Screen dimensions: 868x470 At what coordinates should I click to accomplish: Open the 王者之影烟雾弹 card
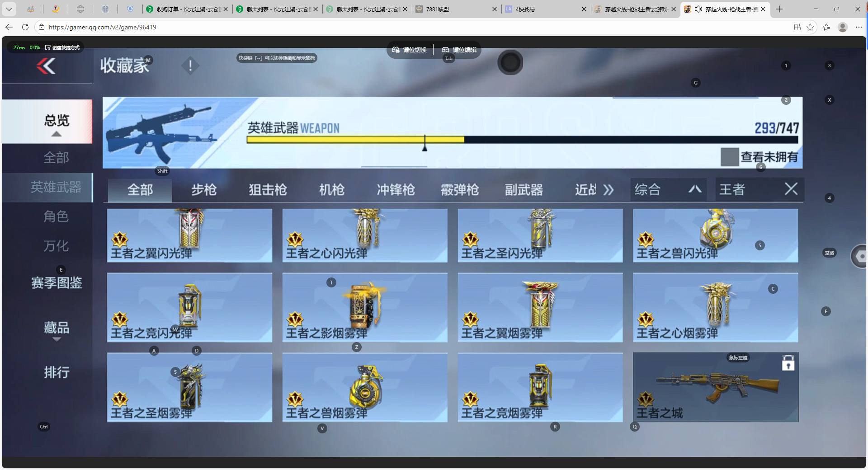pyautogui.click(x=365, y=307)
